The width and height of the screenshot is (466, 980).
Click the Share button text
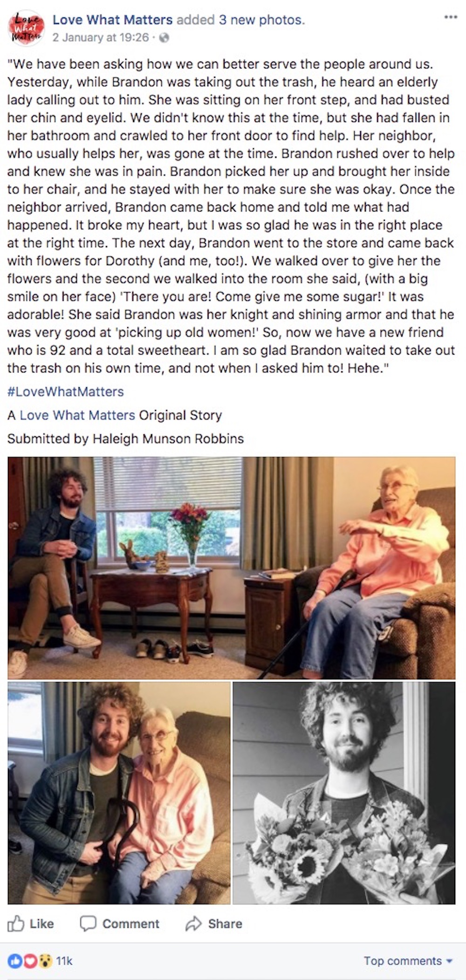(x=225, y=924)
